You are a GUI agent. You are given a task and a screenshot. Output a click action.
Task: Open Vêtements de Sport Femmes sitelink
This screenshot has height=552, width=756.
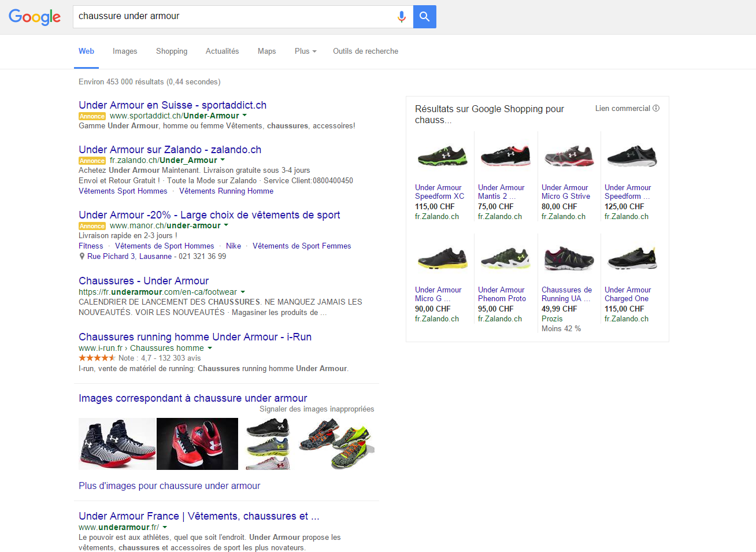click(x=302, y=246)
